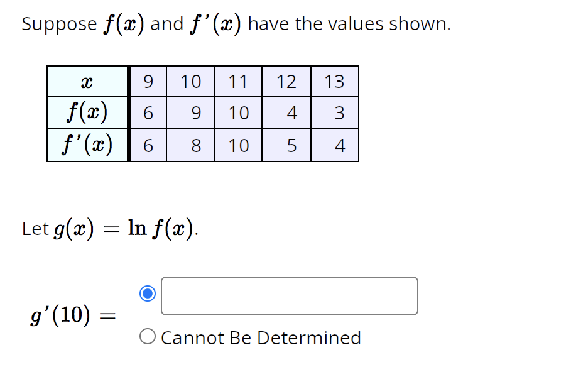588x367 pixels.
Task: Click the f(x) row label in the table
Action: pos(87,112)
